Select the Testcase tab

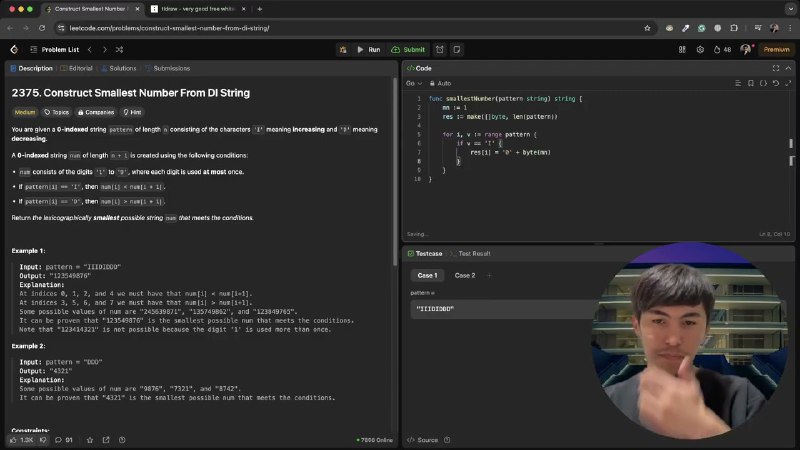point(424,254)
